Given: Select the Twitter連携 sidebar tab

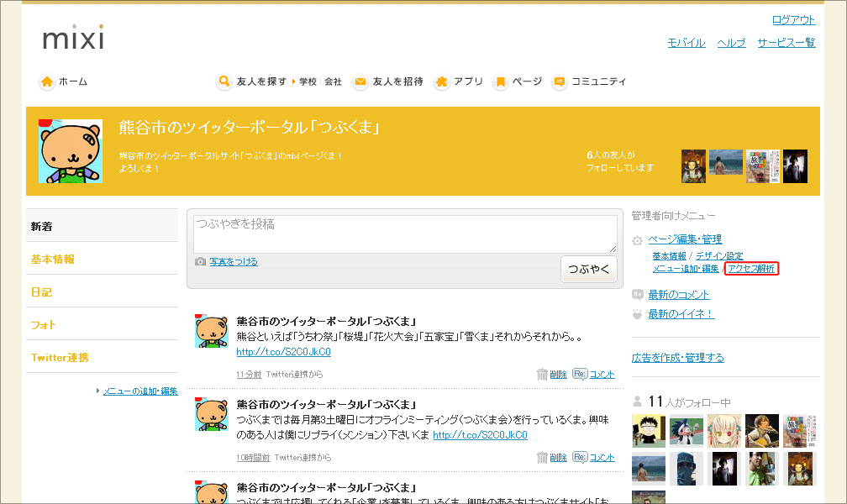Looking at the screenshot, I should (x=103, y=357).
